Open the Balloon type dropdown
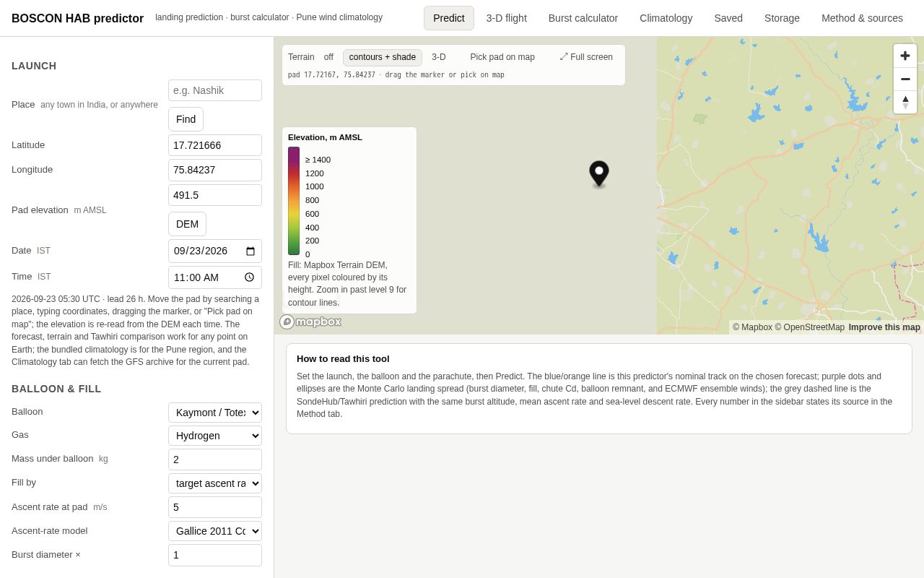 pos(215,413)
